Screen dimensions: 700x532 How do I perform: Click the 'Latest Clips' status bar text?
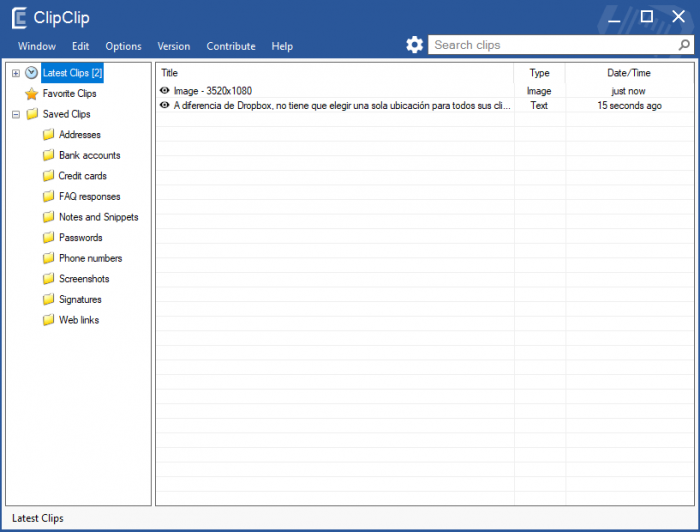point(38,518)
